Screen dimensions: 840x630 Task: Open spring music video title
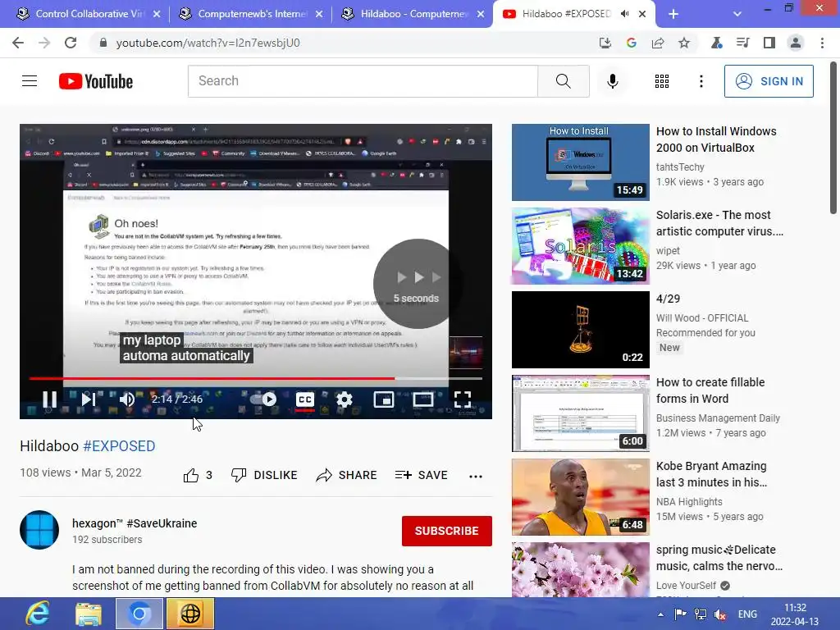pyautogui.click(x=719, y=558)
